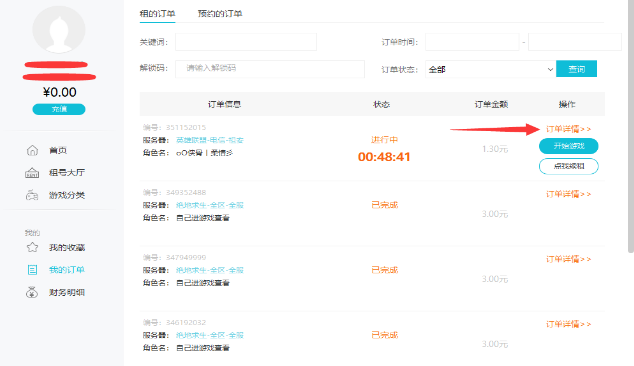634x366 pixels.
Task: Open 我的订单 in the sidebar
Action: 67,270
